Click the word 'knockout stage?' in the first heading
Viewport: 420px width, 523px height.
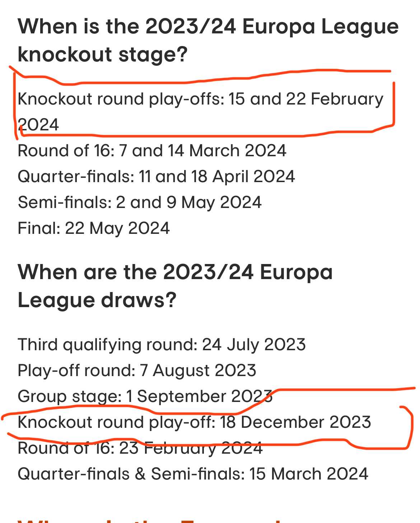[103, 55]
